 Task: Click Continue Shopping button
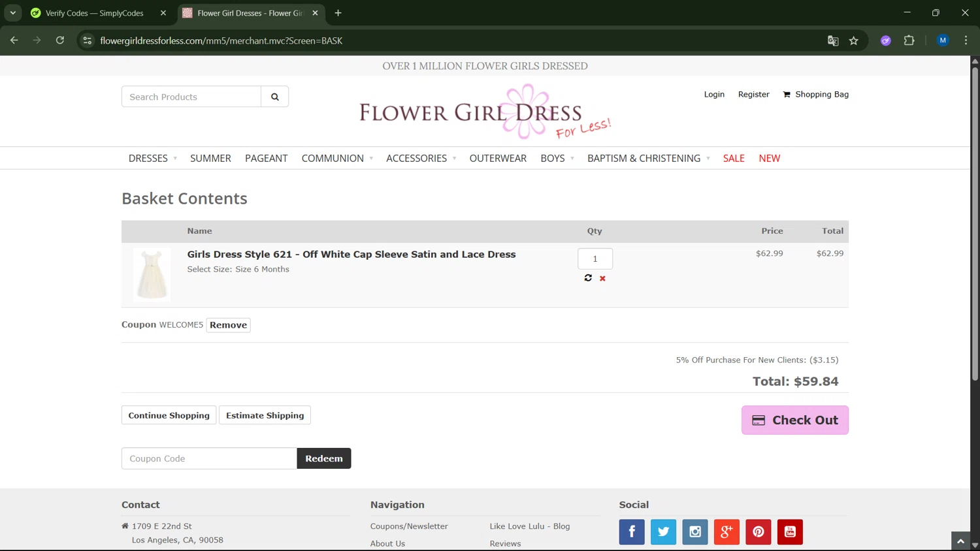169,415
